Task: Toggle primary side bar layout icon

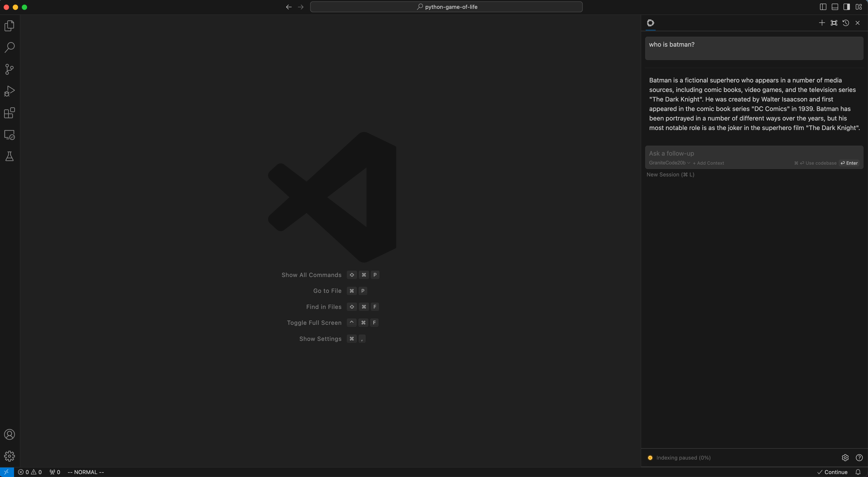Action: [x=823, y=7]
